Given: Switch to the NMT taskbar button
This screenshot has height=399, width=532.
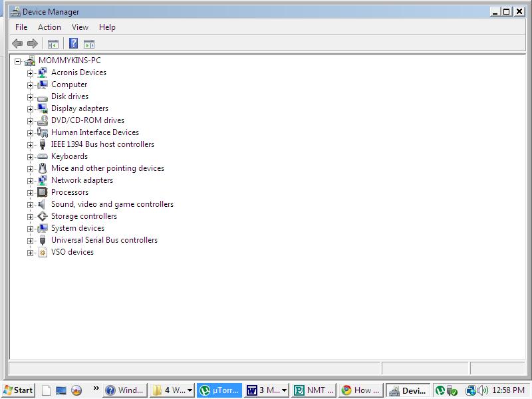Looking at the screenshot, I should pos(314,390).
